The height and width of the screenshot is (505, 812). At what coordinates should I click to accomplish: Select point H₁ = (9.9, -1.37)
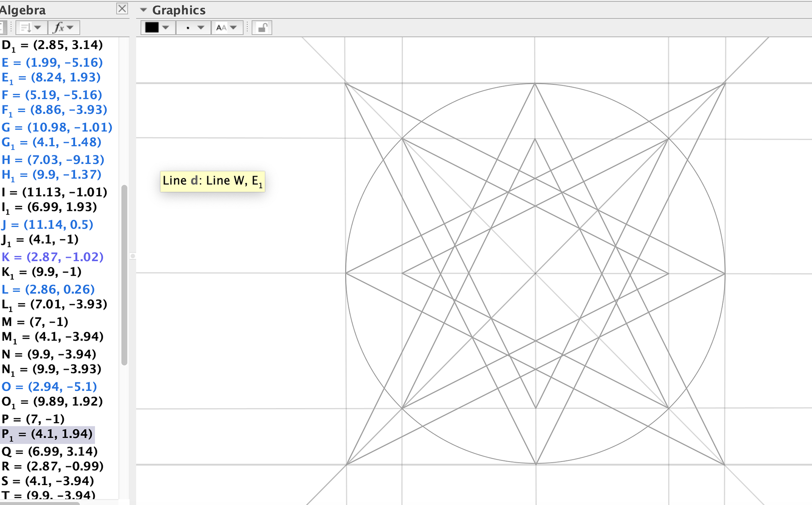51,175
